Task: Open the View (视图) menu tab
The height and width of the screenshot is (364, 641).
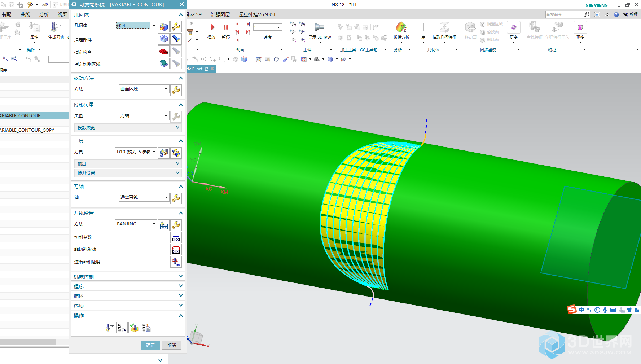Action: click(x=63, y=14)
